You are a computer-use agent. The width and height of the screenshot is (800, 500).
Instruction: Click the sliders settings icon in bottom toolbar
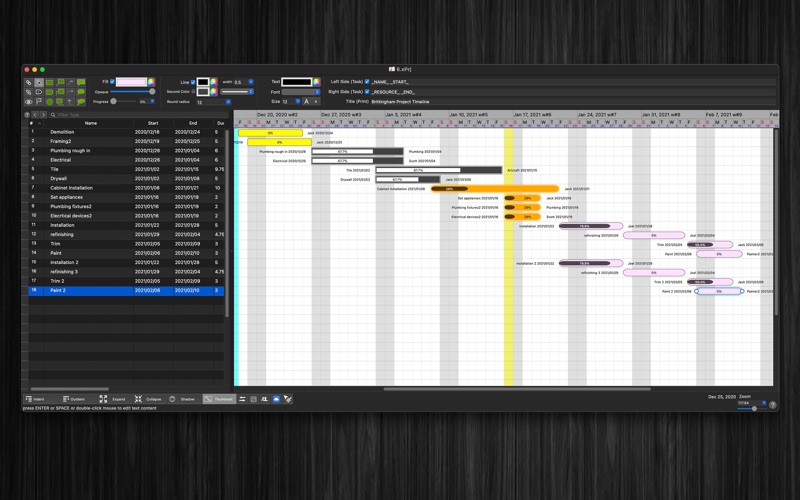242,399
